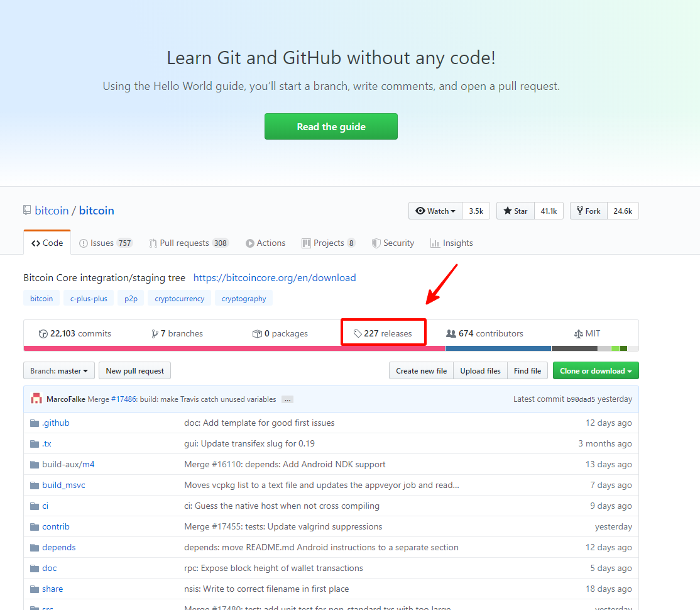Screen dimensions: 700x610
Task: Open the Insights tab
Action: pyautogui.click(x=451, y=243)
